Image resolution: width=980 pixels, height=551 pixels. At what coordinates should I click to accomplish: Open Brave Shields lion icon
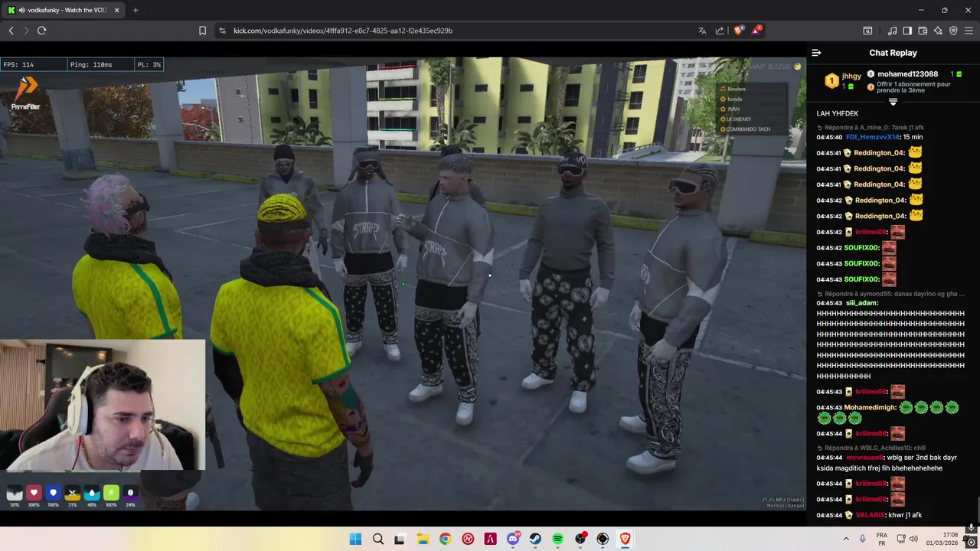pyautogui.click(x=739, y=31)
